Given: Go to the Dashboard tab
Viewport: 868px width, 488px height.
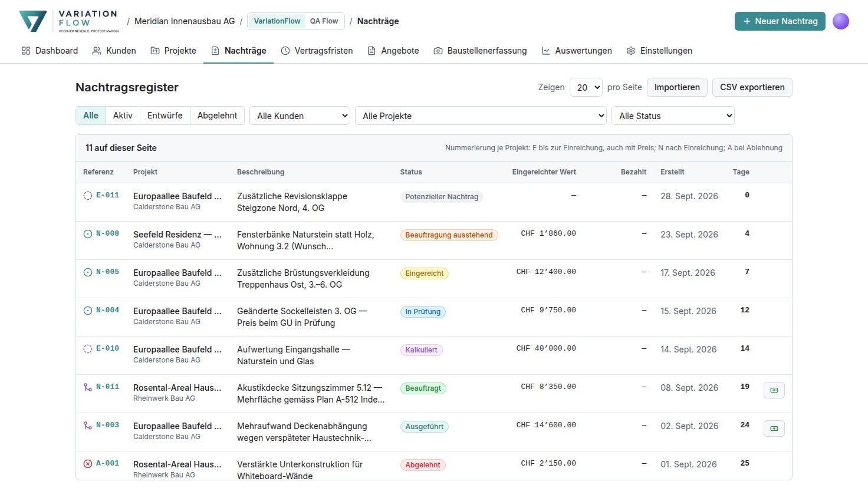Looking at the screenshot, I should coord(50,51).
